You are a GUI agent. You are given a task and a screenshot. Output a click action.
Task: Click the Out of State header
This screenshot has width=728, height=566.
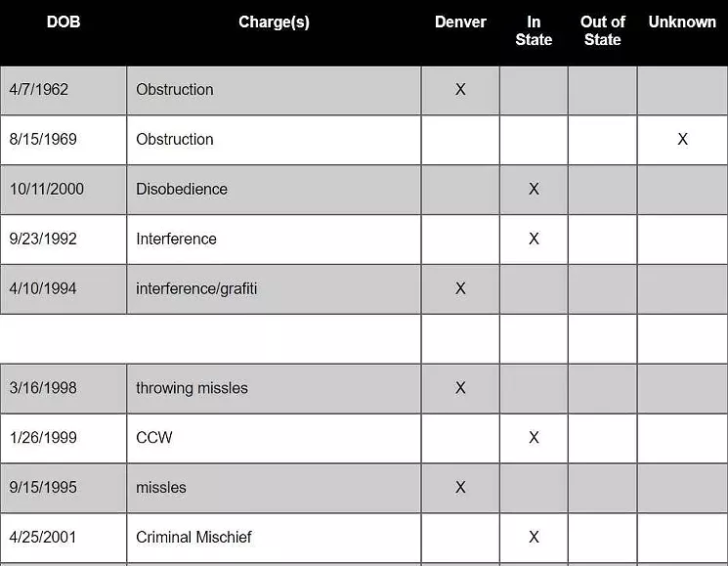[603, 30]
